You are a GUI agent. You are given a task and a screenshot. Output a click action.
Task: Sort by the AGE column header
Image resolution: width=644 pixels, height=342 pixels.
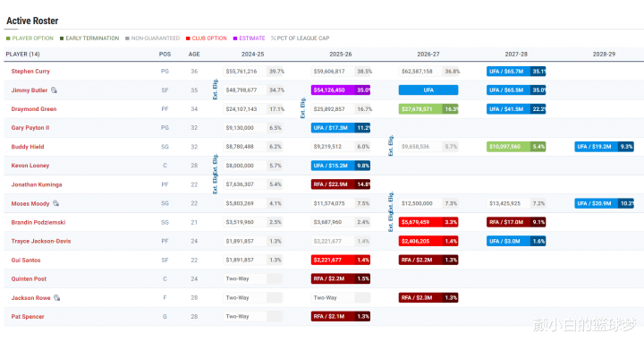(194, 54)
